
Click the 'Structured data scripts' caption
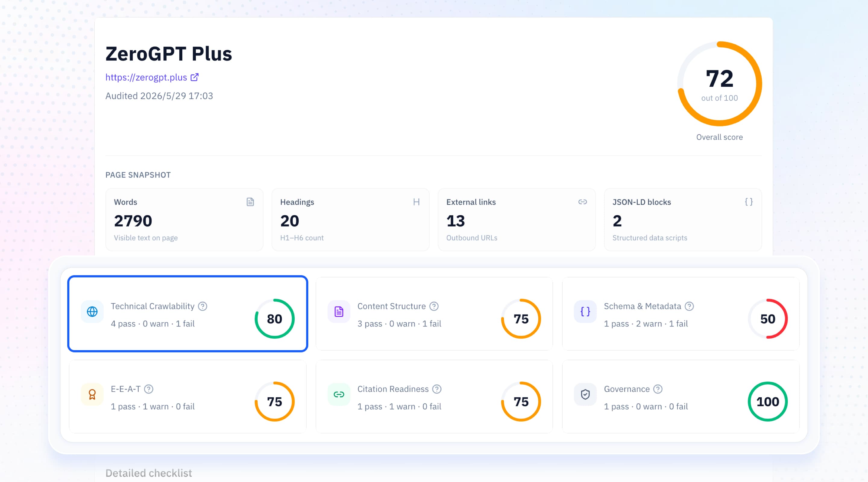650,238
